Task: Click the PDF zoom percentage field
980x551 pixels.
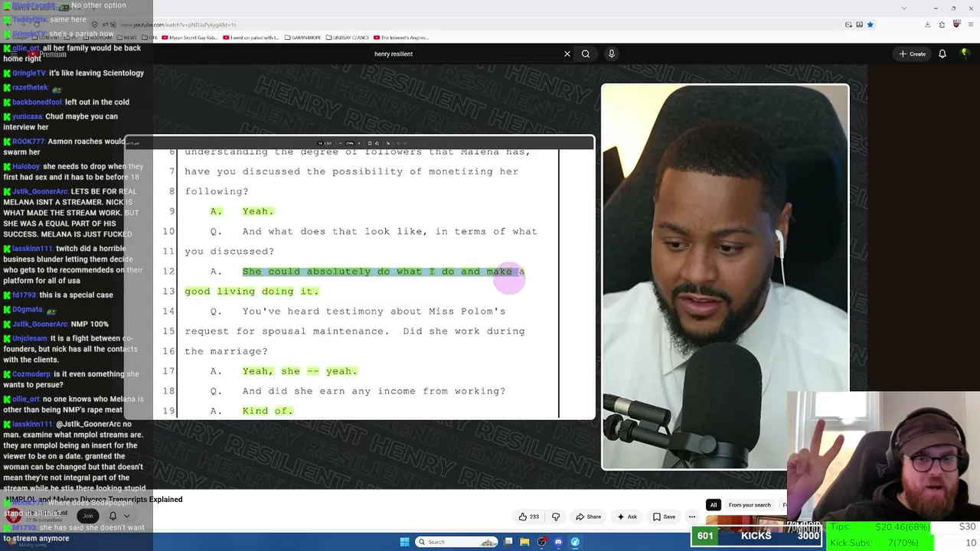Action: tap(349, 143)
